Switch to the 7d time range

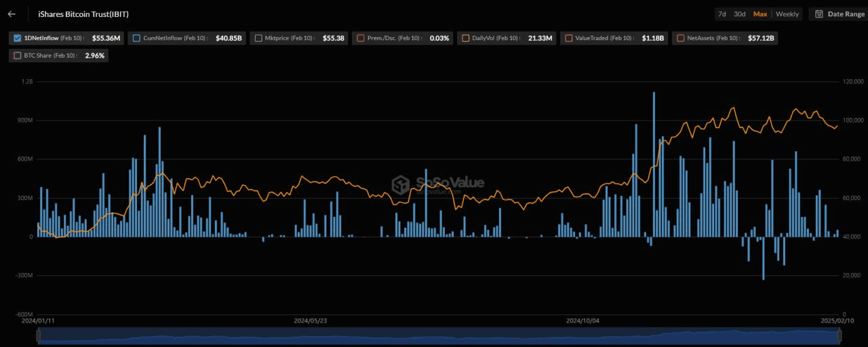coord(722,14)
